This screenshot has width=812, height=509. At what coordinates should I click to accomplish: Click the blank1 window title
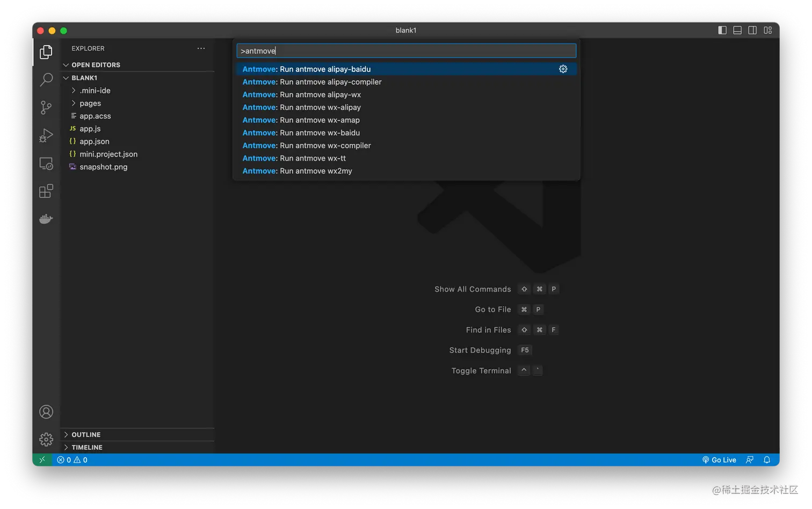pos(406,30)
